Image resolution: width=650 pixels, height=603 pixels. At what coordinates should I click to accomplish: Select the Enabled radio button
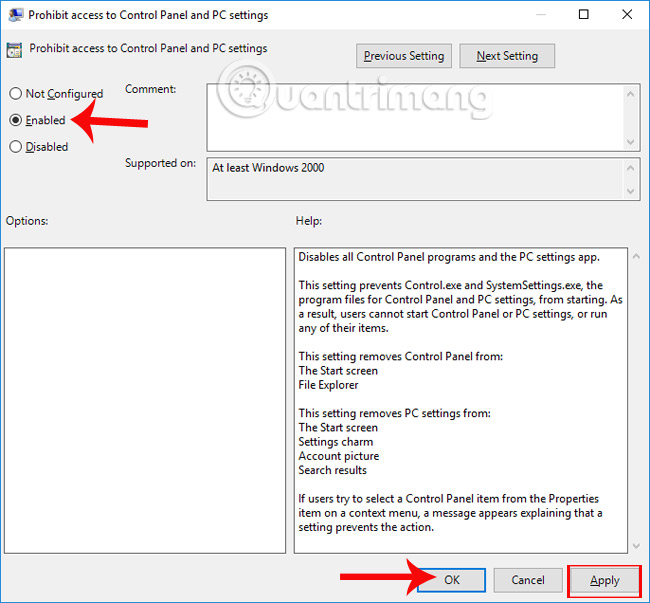point(16,120)
